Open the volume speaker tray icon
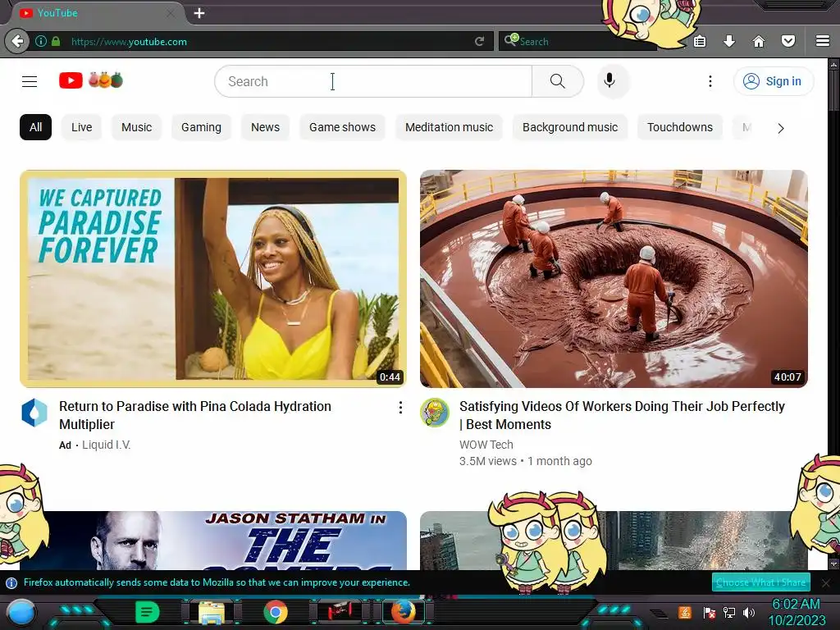840x630 pixels. (x=748, y=612)
